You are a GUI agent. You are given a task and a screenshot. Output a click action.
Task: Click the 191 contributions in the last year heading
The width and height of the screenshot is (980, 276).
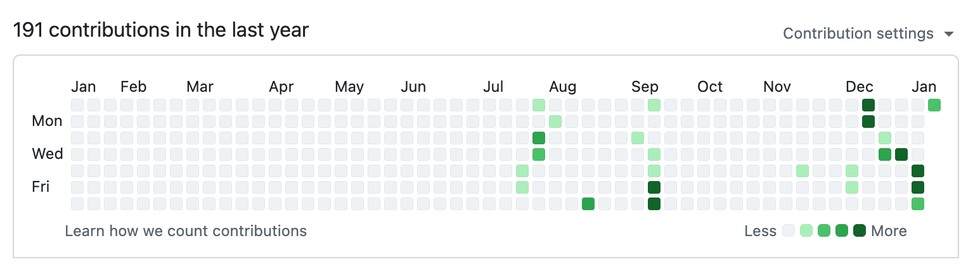(x=161, y=30)
